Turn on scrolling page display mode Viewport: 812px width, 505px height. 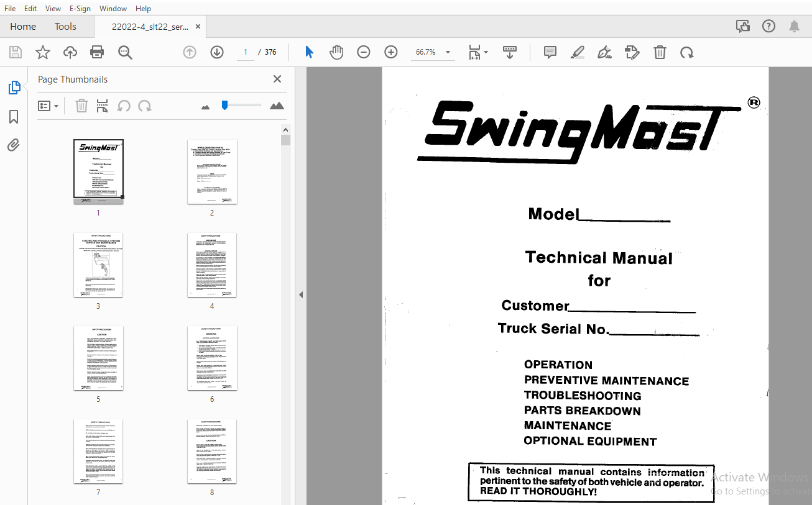click(510, 52)
